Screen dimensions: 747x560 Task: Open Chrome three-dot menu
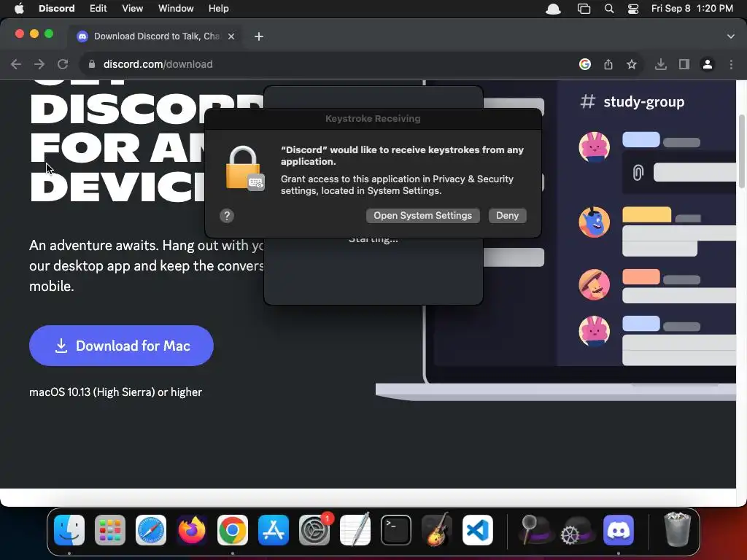tap(731, 64)
